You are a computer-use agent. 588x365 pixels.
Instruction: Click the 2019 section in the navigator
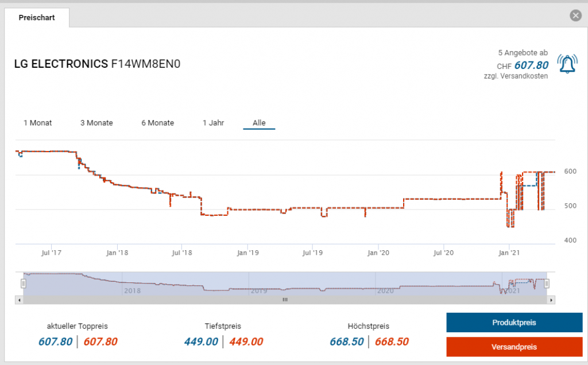[x=258, y=290]
